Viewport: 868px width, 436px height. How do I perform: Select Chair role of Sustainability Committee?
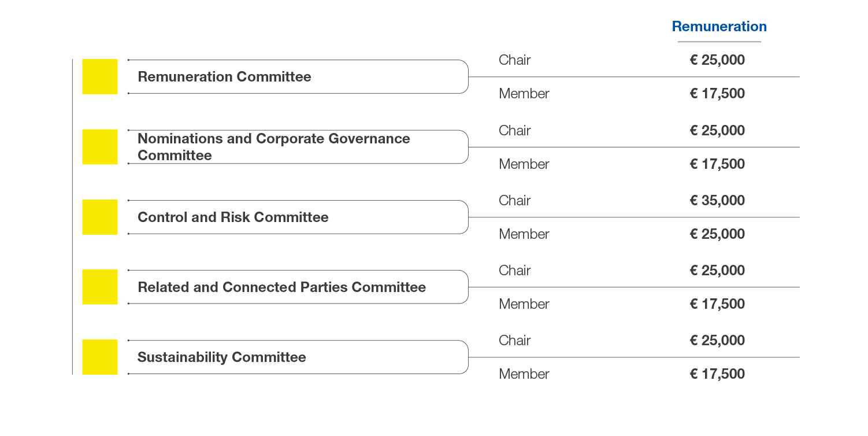(514, 341)
